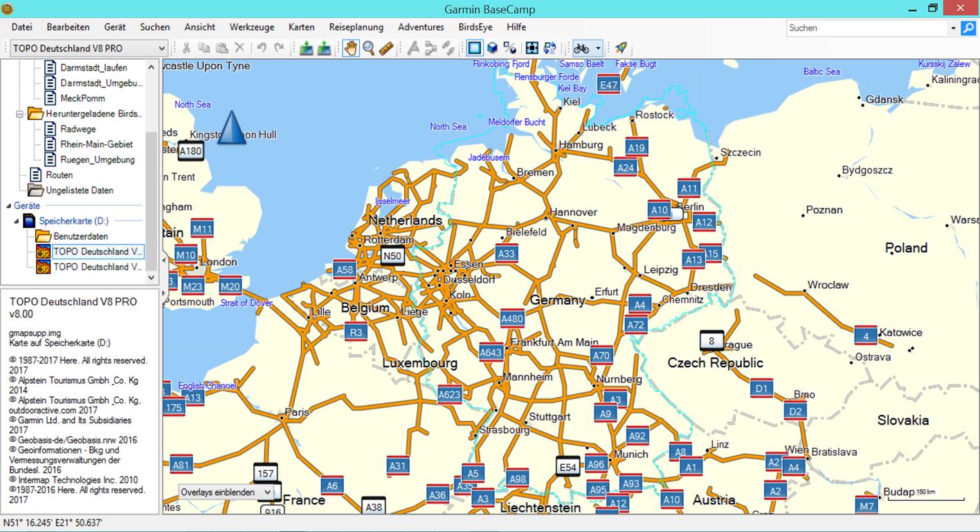Switch to 3D map view
This screenshot has height=532, width=980.
pos(492,48)
